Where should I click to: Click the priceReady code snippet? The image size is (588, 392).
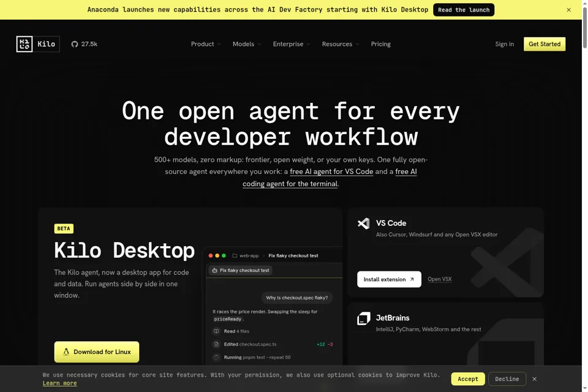pyautogui.click(x=228, y=319)
